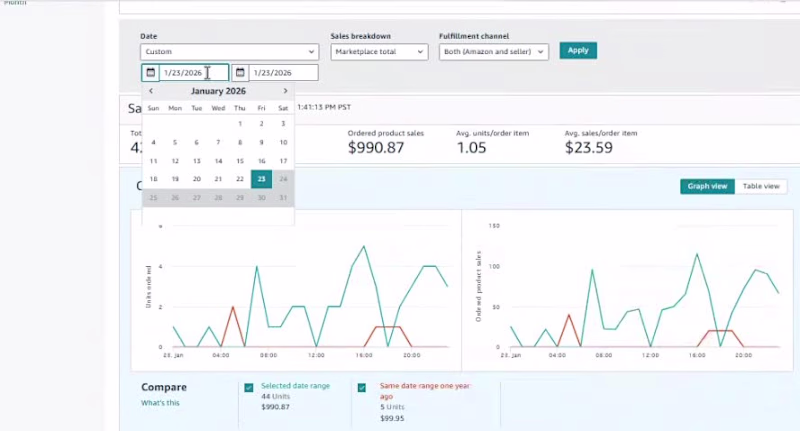Image resolution: width=800 pixels, height=431 pixels.
Task: Select January 17 in calendar
Action: pos(283,161)
